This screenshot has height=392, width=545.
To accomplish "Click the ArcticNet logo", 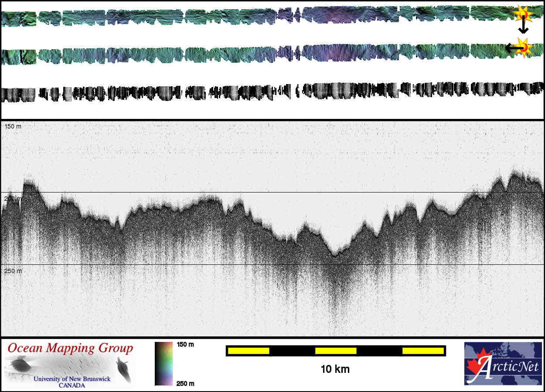I will pos(503,364).
